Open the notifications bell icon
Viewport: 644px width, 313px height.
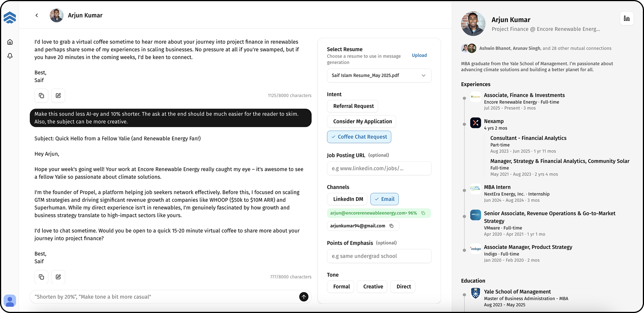[x=10, y=56]
